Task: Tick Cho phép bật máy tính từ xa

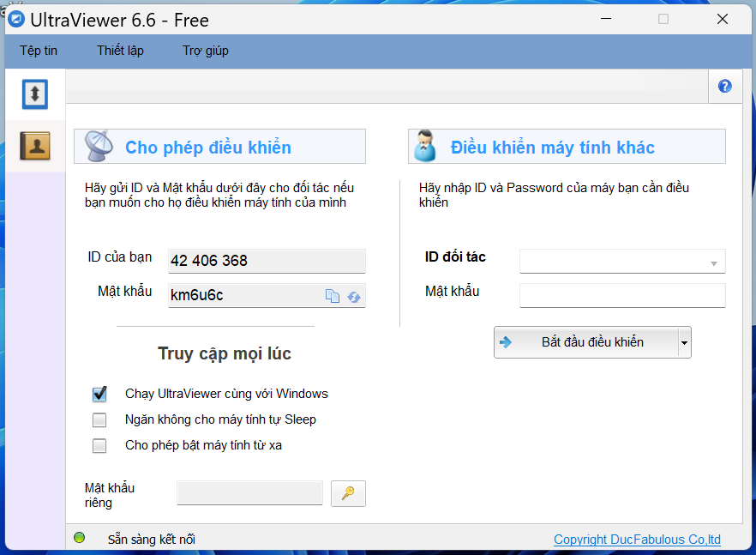Action: coord(99,445)
